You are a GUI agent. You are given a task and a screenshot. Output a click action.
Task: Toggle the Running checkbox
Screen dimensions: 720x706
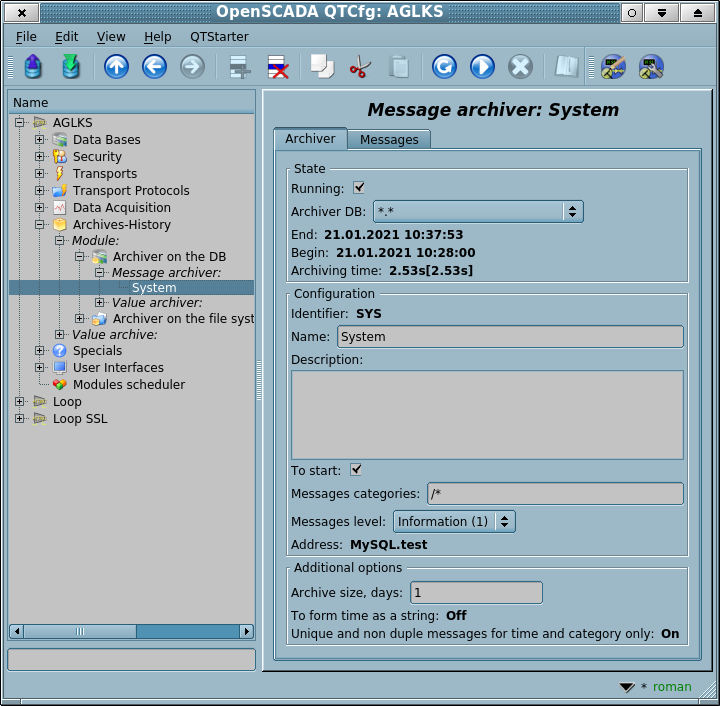(x=359, y=188)
